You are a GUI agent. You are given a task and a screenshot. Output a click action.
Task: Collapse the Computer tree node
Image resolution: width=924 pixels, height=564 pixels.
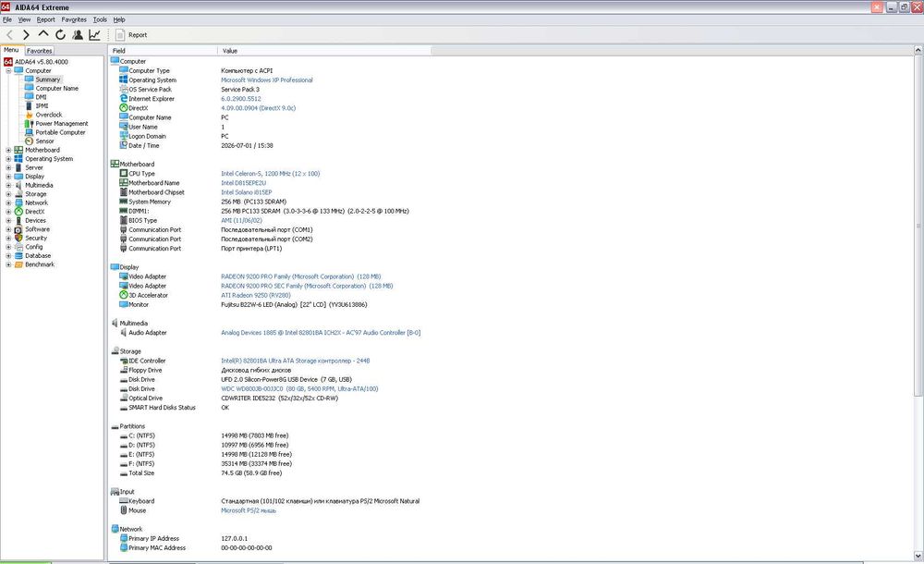8,71
